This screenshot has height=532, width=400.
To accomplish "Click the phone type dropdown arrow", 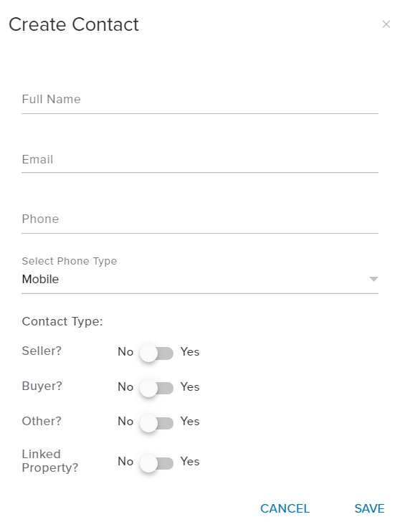I will pos(373,279).
